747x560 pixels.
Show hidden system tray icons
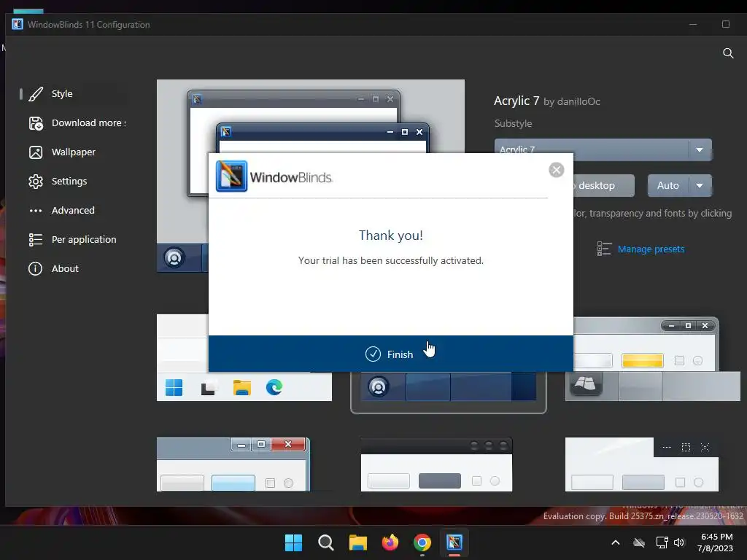tap(616, 542)
